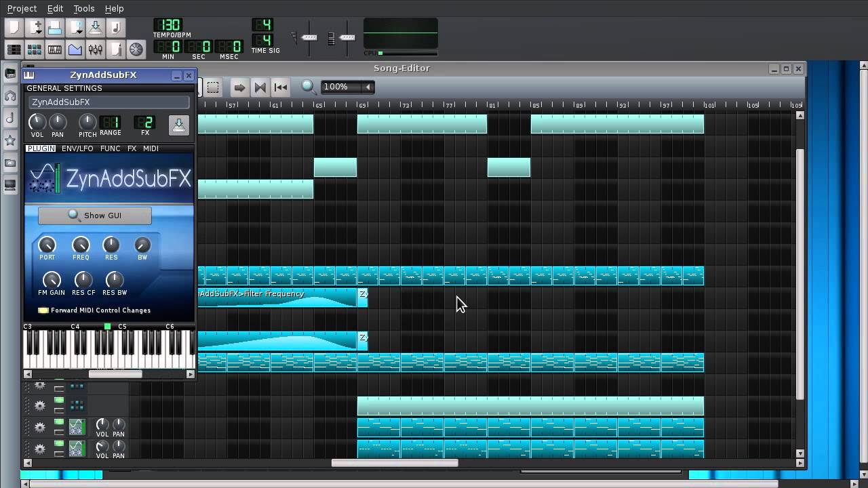Click the master pitch slider handle
Image resolution: width=868 pixels, height=488 pixels.
(x=347, y=37)
